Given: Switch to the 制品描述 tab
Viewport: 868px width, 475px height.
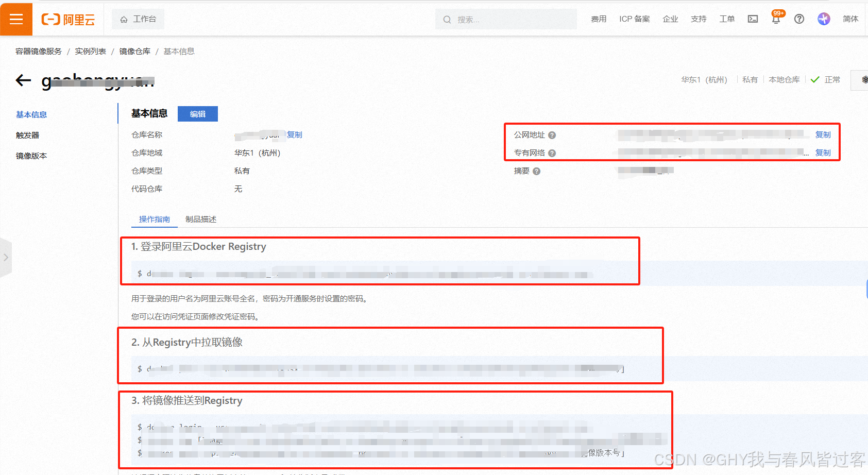Looking at the screenshot, I should [x=201, y=219].
